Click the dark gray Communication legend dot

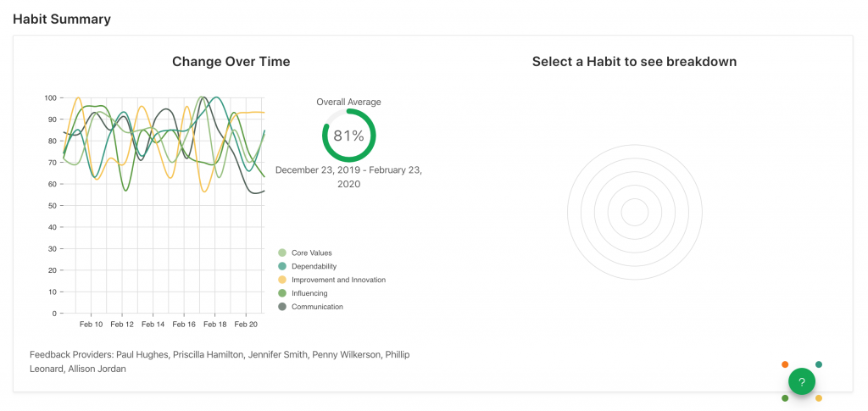click(x=282, y=307)
